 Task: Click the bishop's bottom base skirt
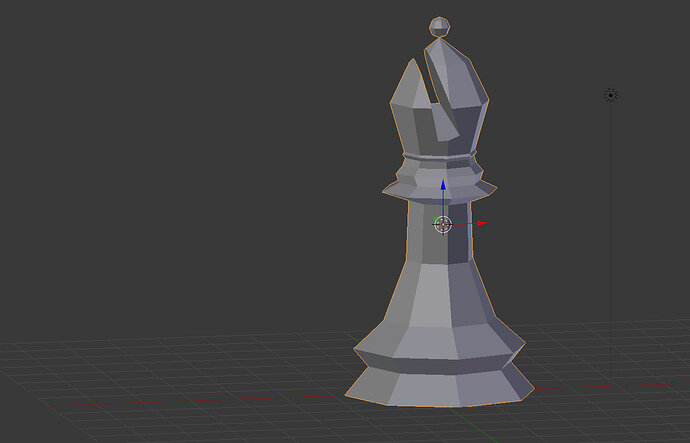pos(439,386)
